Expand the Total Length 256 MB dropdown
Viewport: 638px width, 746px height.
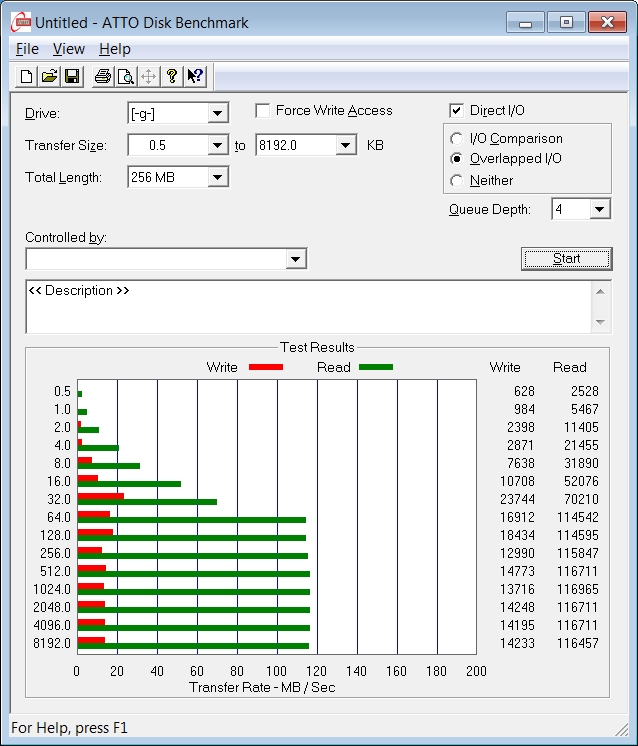point(217,177)
